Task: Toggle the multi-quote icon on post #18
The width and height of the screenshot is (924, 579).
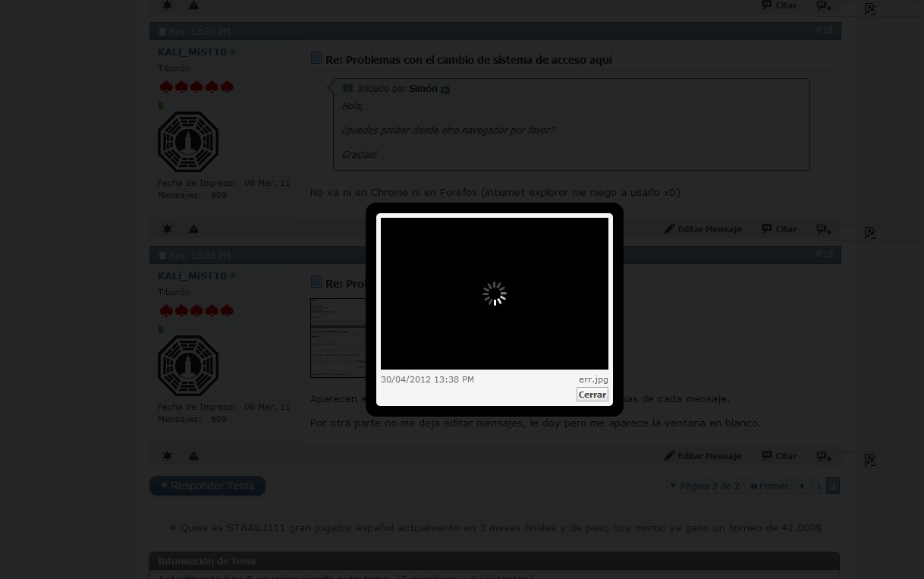Action: (x=825, y=229)
